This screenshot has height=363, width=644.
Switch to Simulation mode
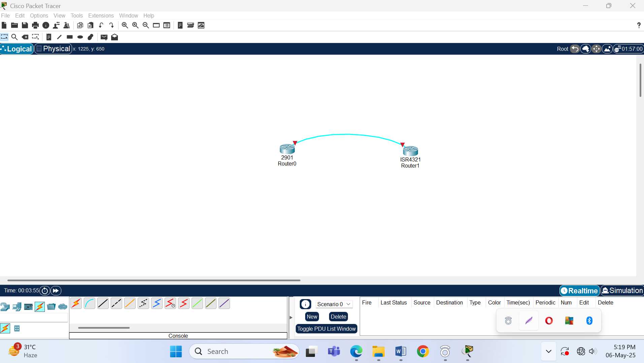(622, 291)
